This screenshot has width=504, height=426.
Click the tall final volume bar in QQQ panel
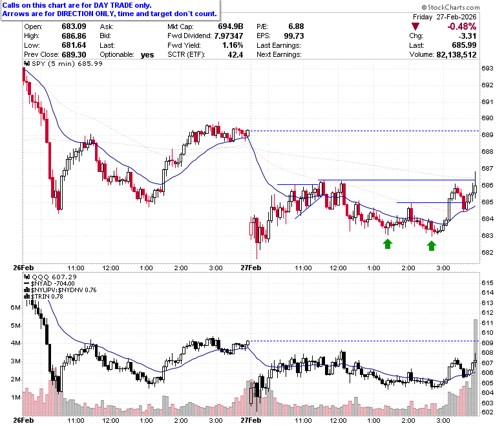(475, 367)
